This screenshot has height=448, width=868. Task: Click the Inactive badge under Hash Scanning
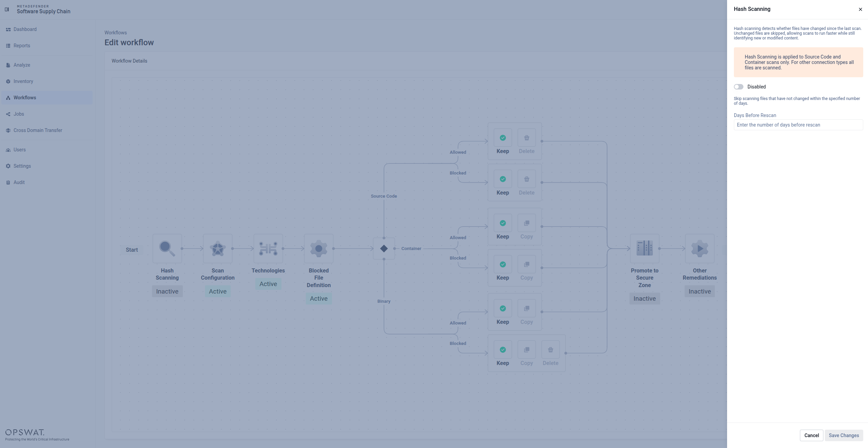click(167, 292)
